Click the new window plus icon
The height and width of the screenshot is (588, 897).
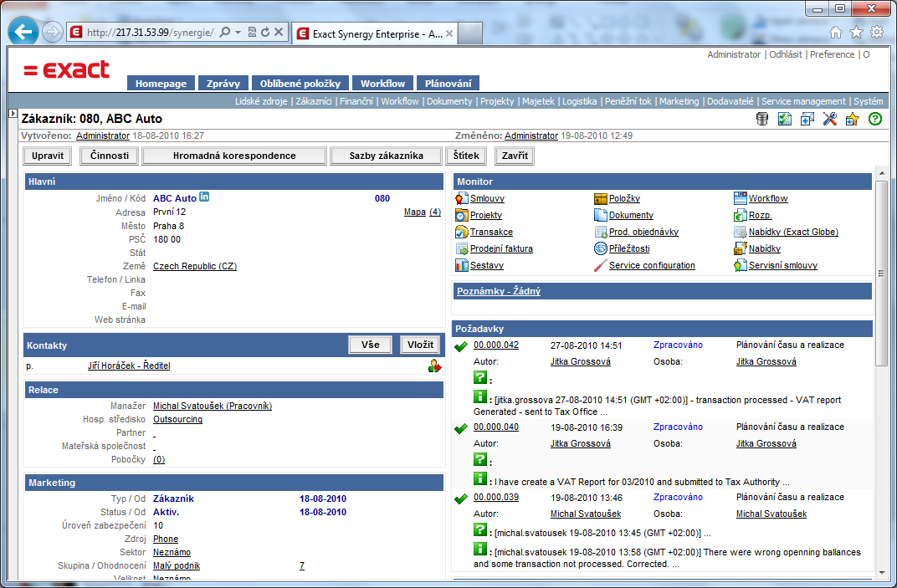point(807,119)
